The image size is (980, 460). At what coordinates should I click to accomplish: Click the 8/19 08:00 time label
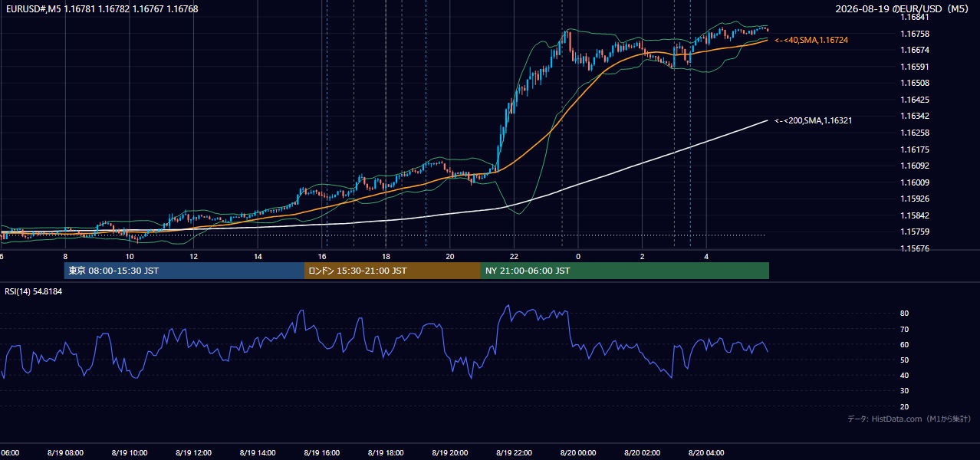[x=65, y=452]
